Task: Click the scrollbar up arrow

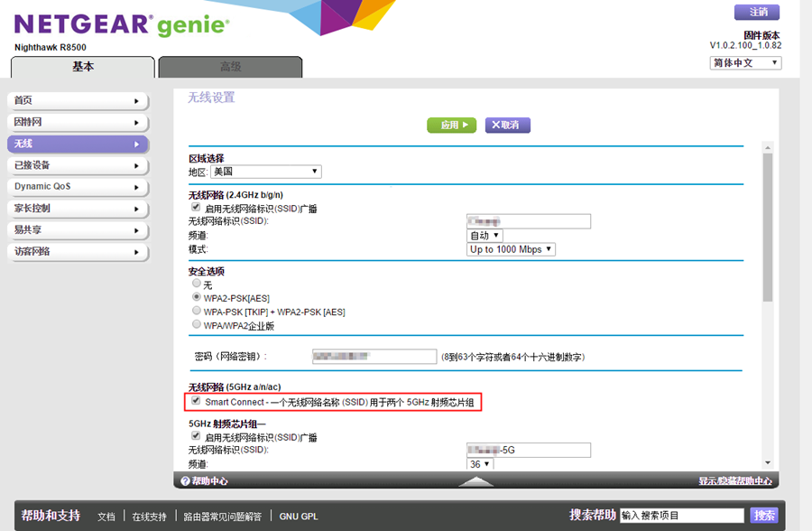Action: tap(768, 148)
